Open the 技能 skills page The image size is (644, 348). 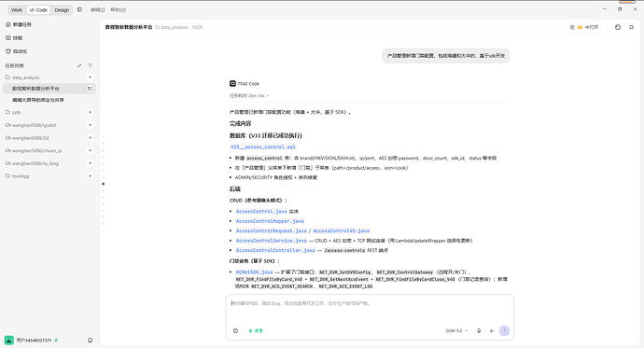click(14, 37)
